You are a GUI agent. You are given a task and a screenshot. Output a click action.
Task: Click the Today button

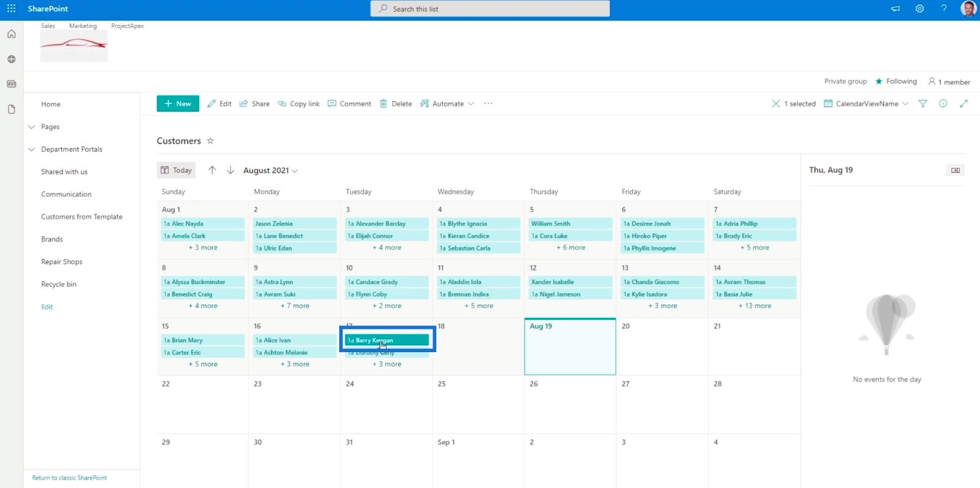[x=176, y=170]
